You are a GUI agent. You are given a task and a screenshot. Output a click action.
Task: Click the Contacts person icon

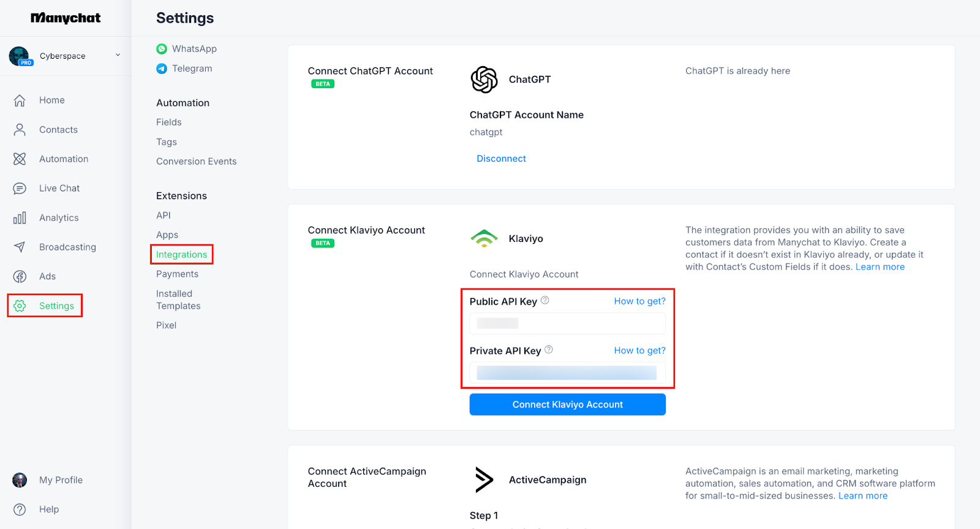point(20,129)
